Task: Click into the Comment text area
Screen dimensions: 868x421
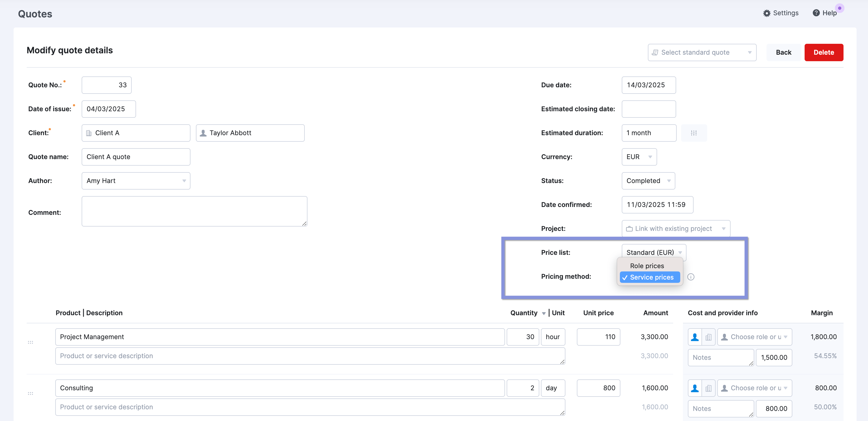Action: coord(194,211)
